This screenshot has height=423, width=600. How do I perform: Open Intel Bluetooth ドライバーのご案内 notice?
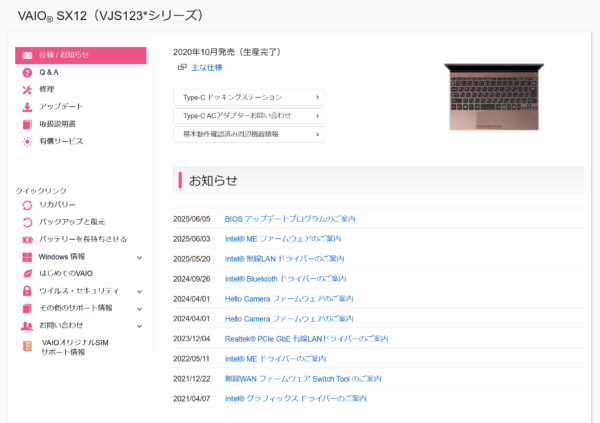(x=285, y=279)
